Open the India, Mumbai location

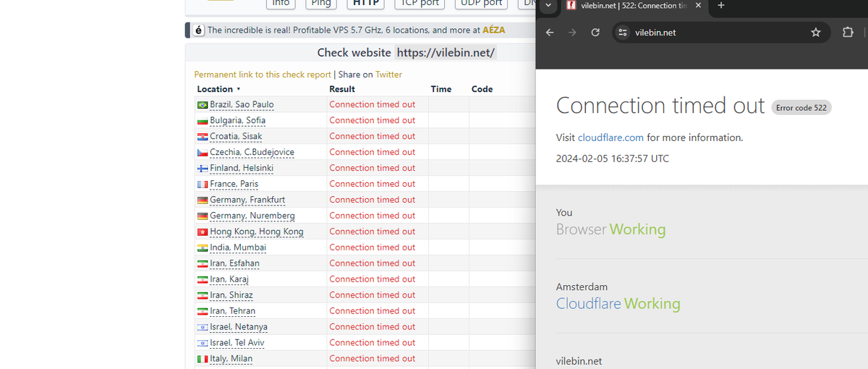coord(238,247)
